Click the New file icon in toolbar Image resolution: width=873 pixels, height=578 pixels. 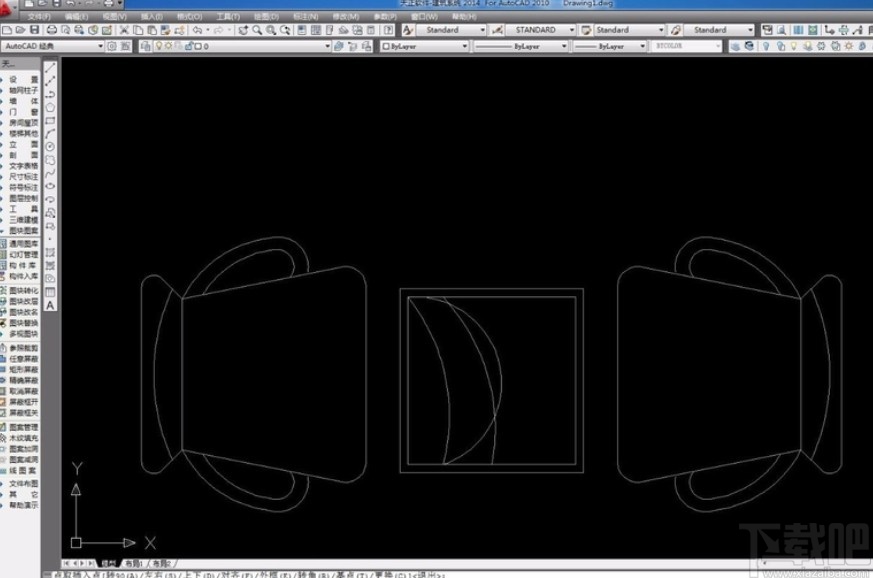tap(6, 30)
